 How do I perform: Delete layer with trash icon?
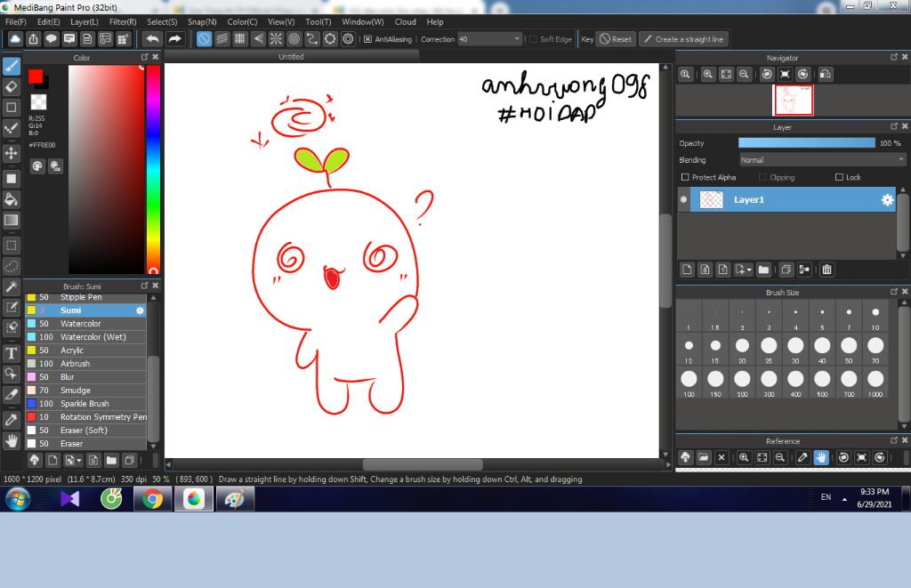click(826, 270)
